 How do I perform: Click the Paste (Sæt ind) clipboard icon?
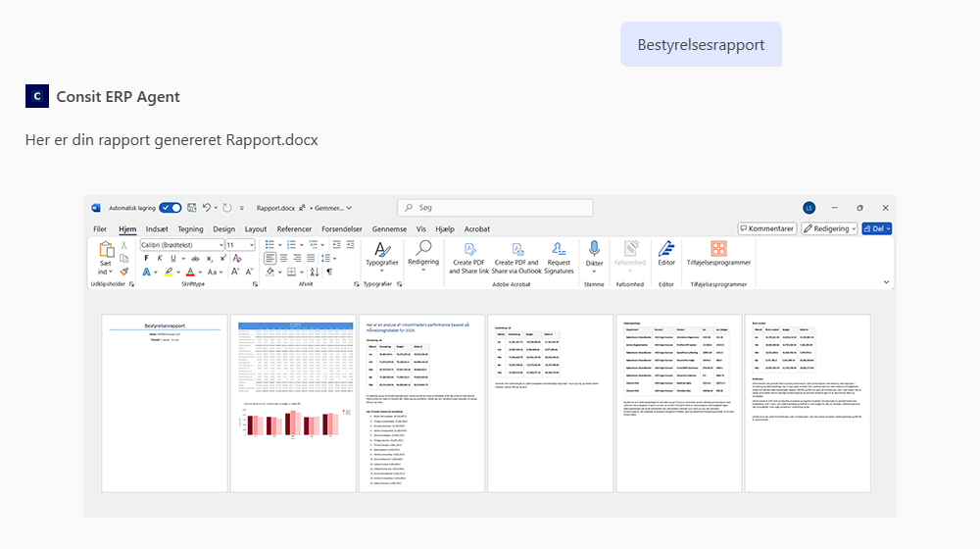click(x=106, y=249)
